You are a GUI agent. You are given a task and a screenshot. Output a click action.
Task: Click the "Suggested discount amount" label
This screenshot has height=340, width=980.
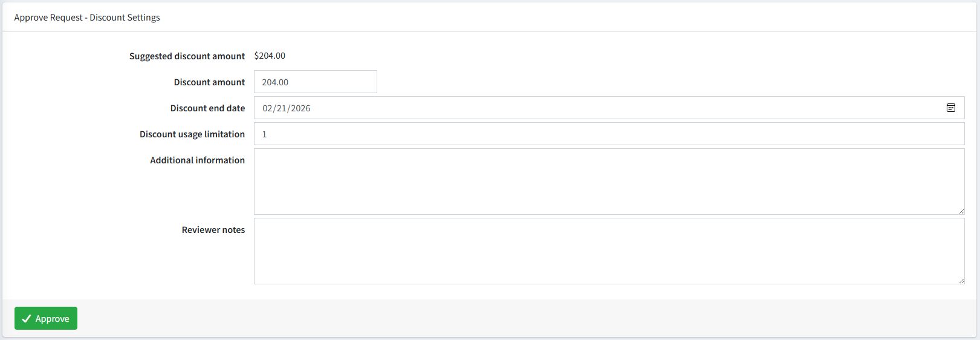pyautogui.click(x=187, y=56)
